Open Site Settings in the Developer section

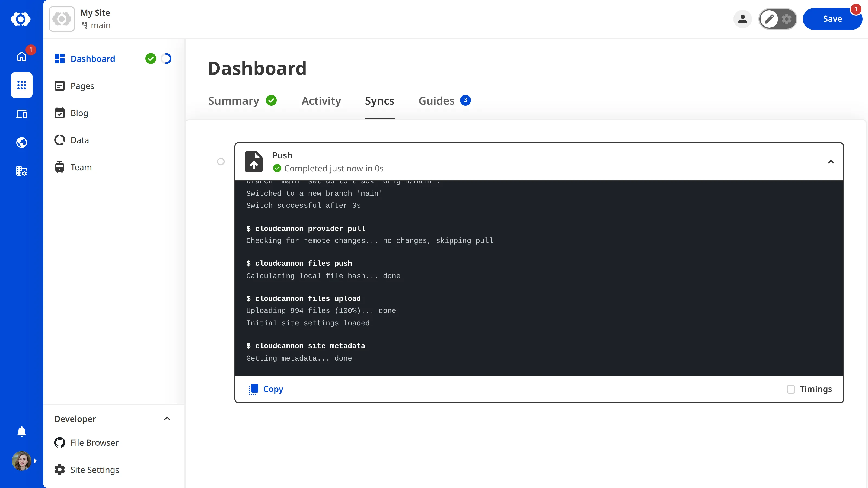tap(94, 470)
